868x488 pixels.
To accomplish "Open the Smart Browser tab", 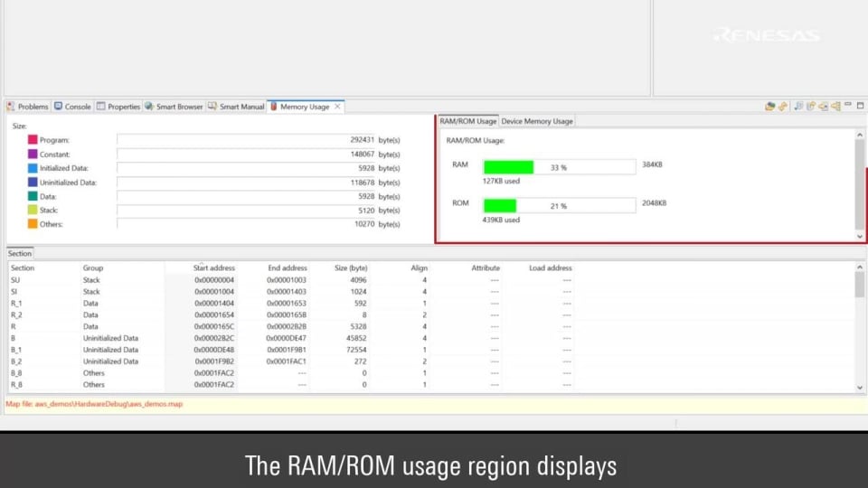I will point(174,107).
